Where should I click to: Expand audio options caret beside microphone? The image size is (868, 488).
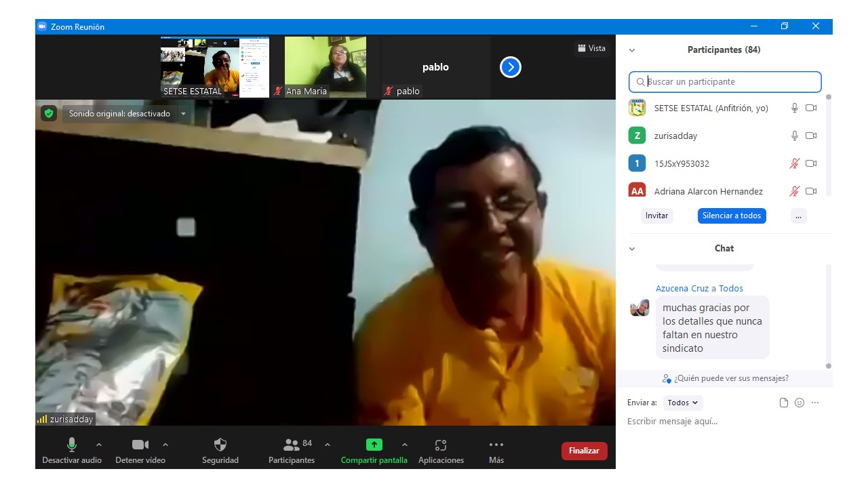pos(99,445)
